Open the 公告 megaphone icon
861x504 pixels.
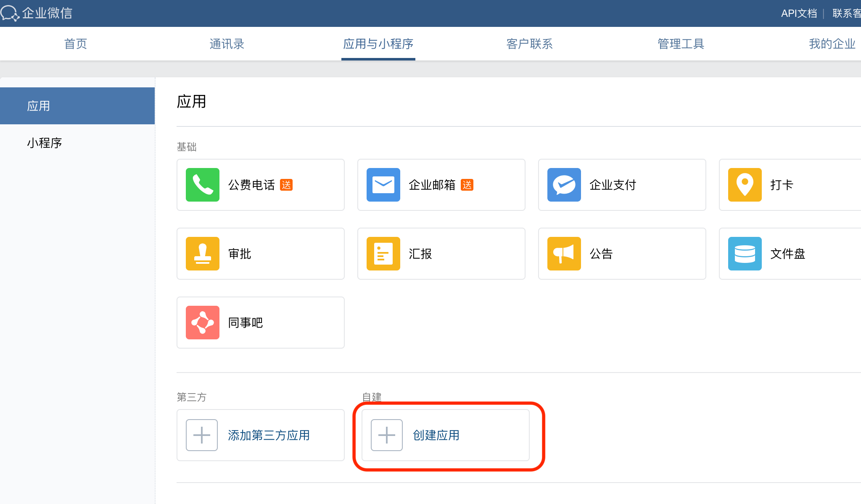click(x=564, y=254)
